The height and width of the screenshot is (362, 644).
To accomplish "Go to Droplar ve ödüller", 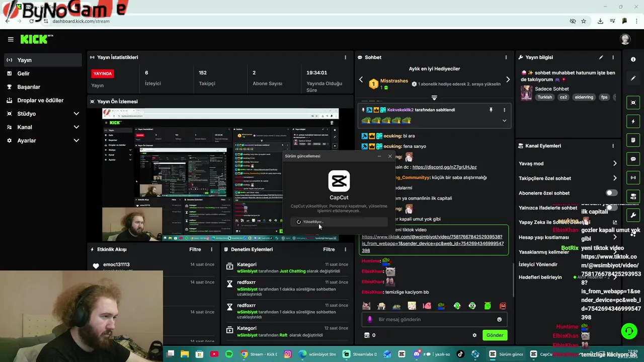I will (x=43, y=101).
